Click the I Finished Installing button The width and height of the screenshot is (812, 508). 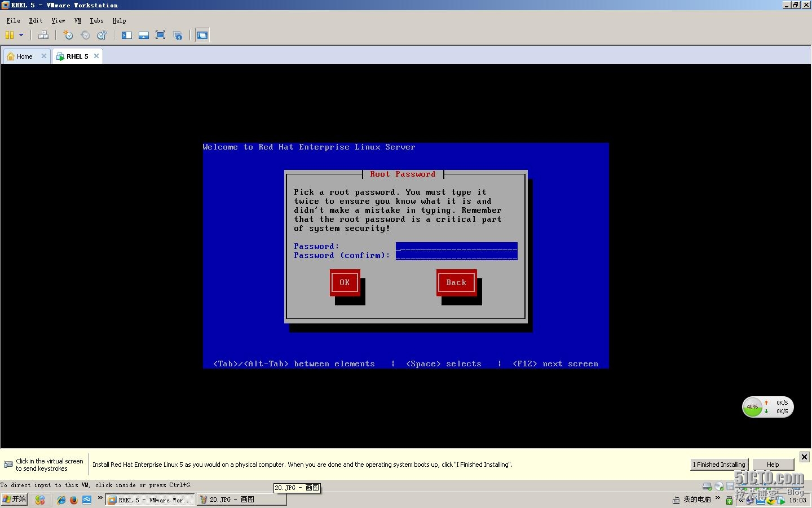tap(719, 465)
